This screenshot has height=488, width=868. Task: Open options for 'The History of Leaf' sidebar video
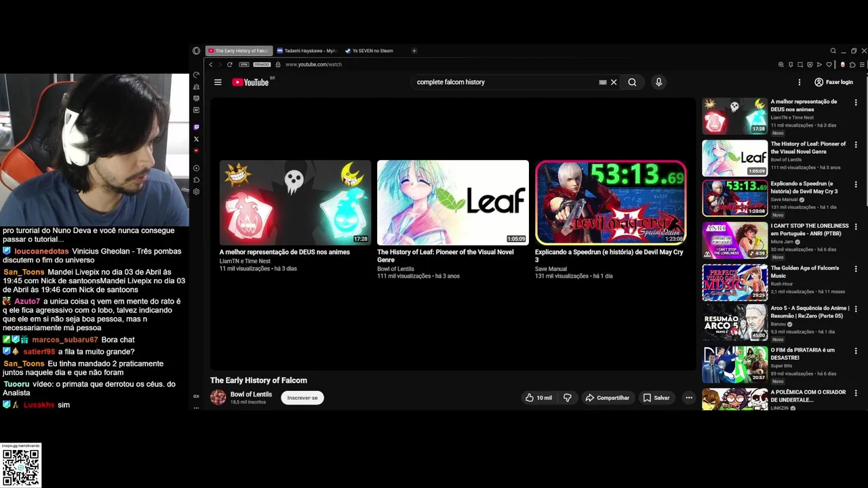(x=856, y=144)
